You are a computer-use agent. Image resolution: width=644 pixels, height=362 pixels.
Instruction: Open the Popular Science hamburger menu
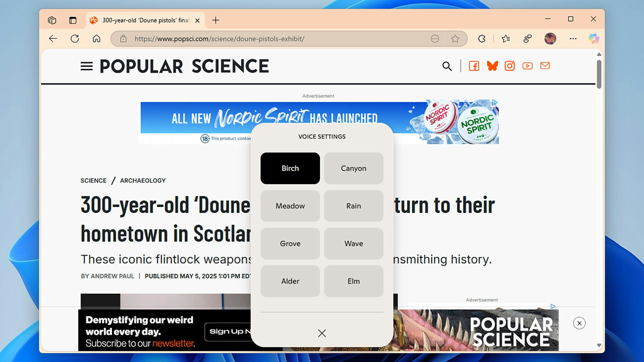coord(86,66)
